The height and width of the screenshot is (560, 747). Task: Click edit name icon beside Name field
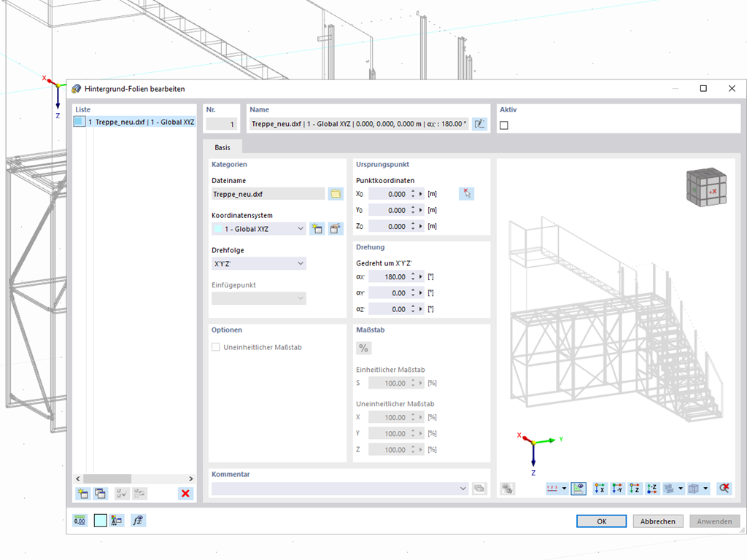(x=479, y=124)
